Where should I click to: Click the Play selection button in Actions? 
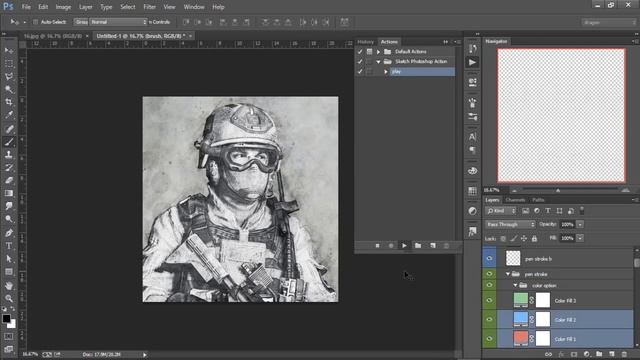[404, 246]
